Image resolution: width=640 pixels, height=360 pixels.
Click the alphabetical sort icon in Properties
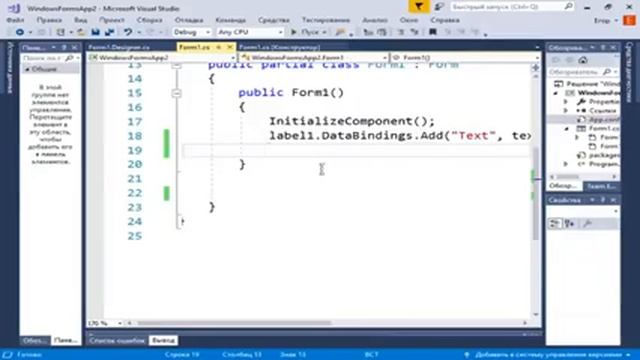(x=569, y=223)
